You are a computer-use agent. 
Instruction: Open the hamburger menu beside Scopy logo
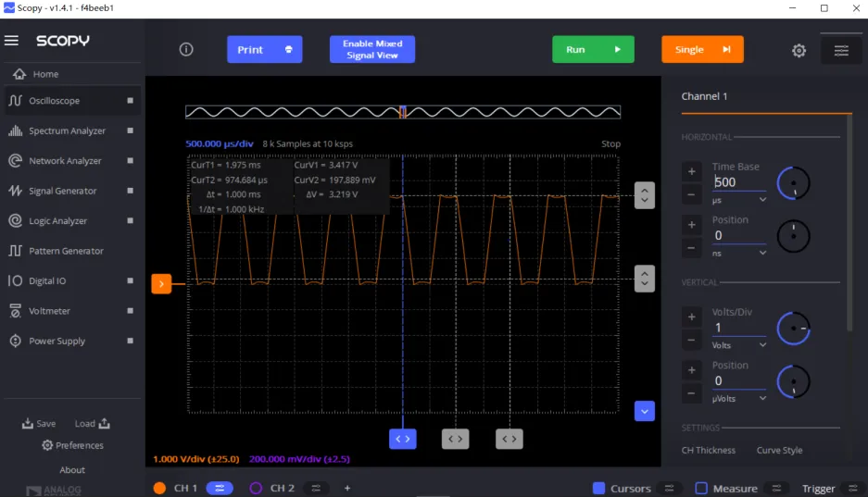(12, 41)
